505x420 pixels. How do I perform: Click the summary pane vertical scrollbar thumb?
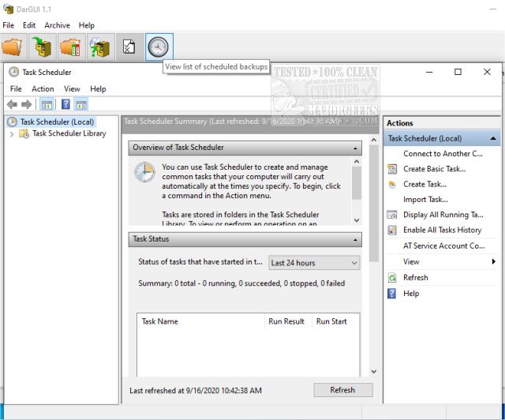click(373, 203)
